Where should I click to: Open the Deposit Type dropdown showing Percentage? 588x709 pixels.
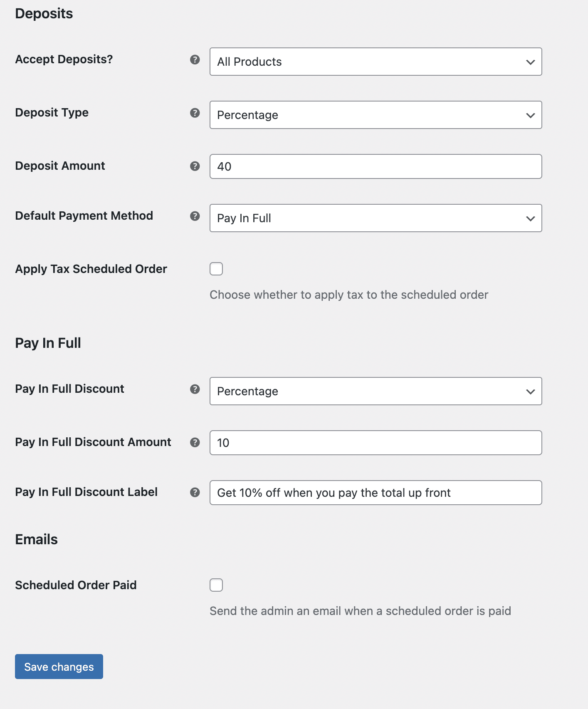(x=376, y=115)
